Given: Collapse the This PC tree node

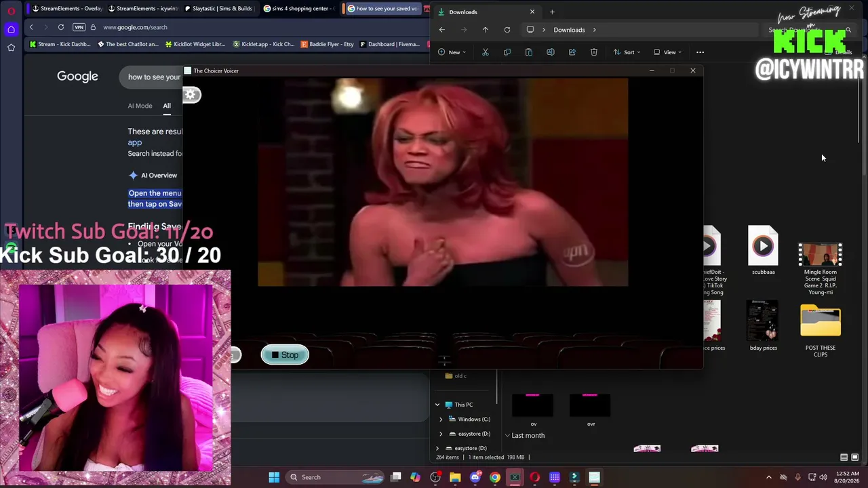Looking at the screenshot, I should tap(437, 405).
